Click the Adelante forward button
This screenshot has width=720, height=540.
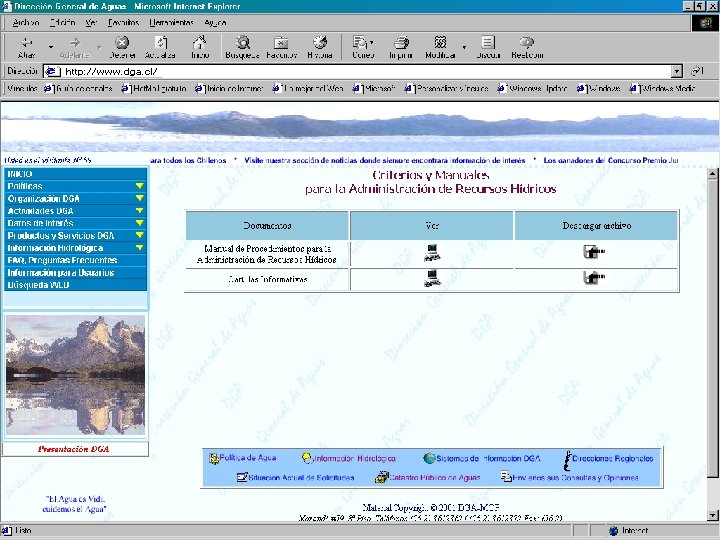(x=74, y=47)
